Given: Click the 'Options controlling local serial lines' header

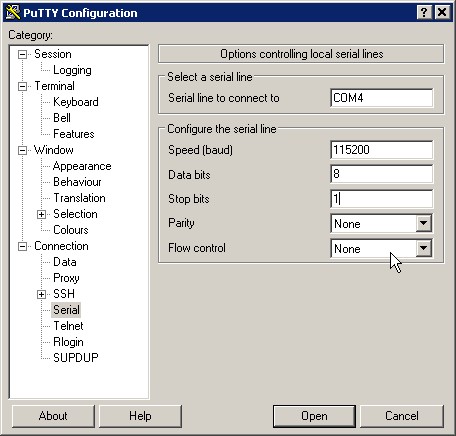Looking at the screenshot, I should click(301, 54).
